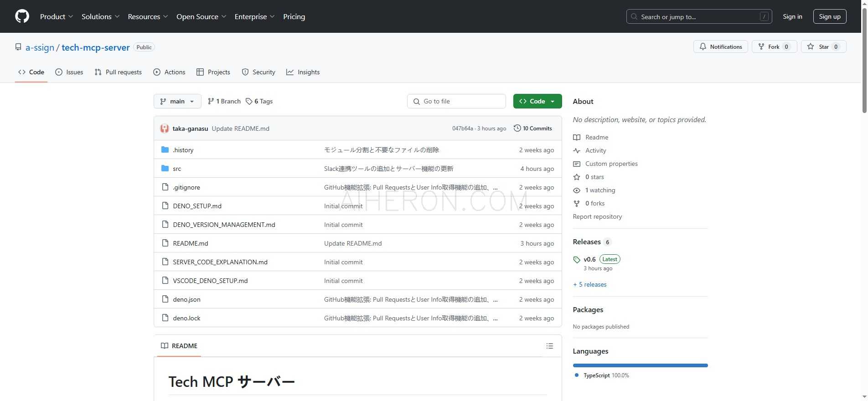868x401 pixels.
Task: Focus the Search or jump to field
Action: click(x=699, y=17)
